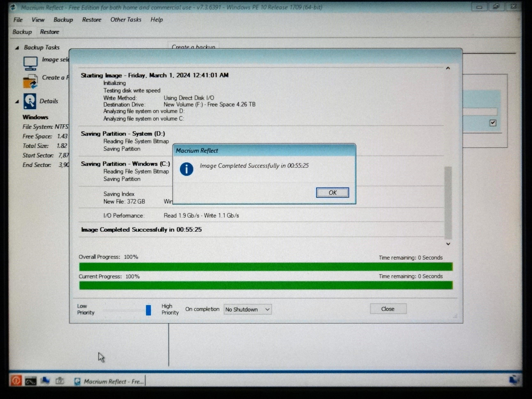Click the up arrow of the log scrollbar
The image size is (532, 399).
pyautogui.click(x=448, y=68)
